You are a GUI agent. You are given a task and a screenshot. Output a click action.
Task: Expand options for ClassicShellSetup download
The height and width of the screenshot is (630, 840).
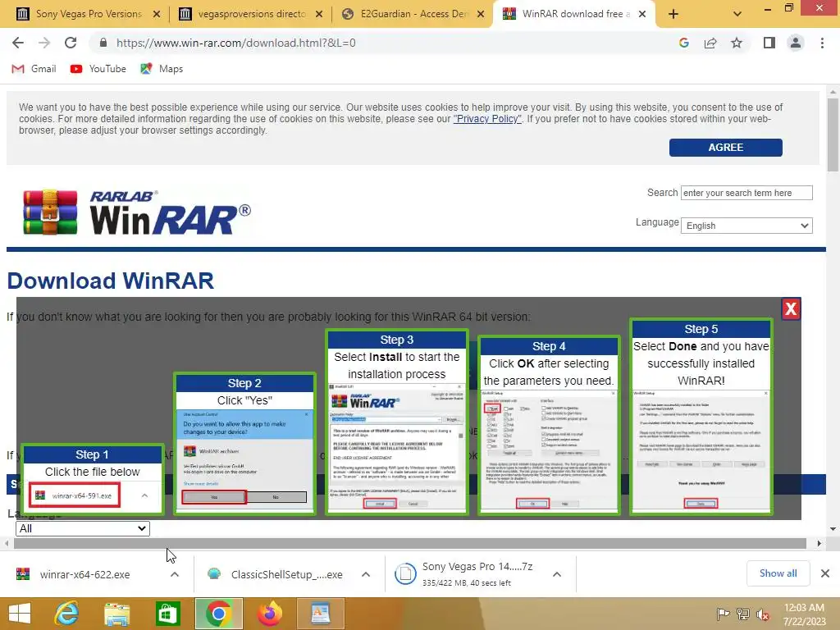[x=366, y=574]
